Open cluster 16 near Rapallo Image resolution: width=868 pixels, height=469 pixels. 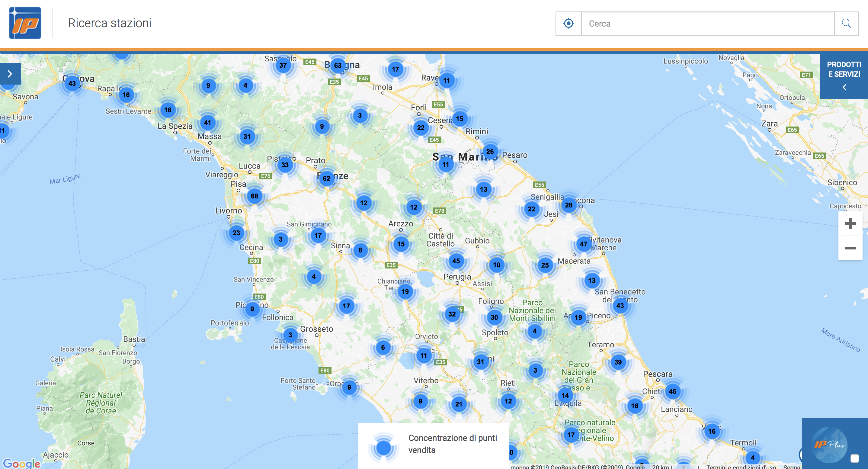[126, 95]
